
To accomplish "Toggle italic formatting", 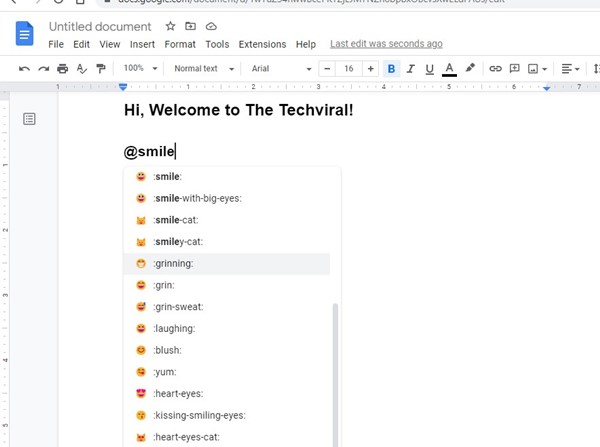I will (411, 69).
